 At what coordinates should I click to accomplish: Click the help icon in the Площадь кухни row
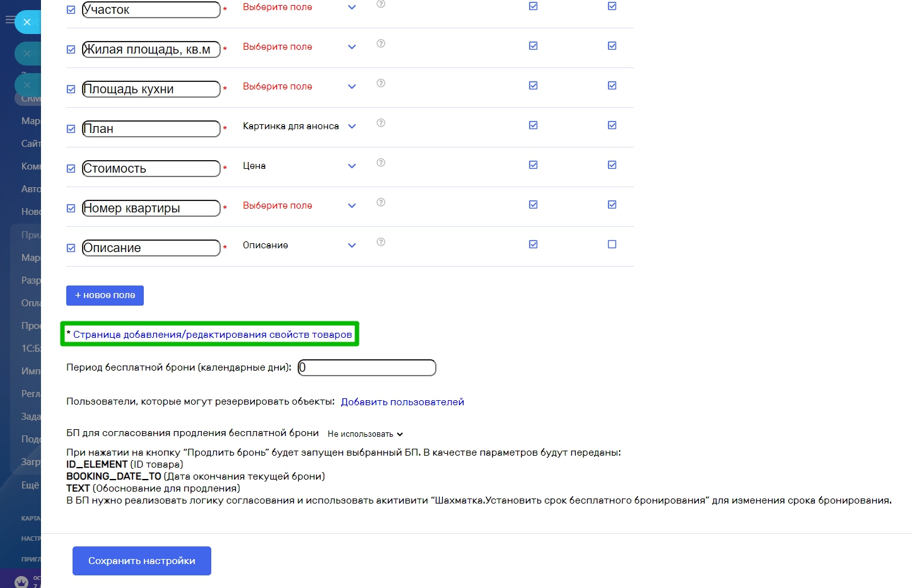(381, 83)
